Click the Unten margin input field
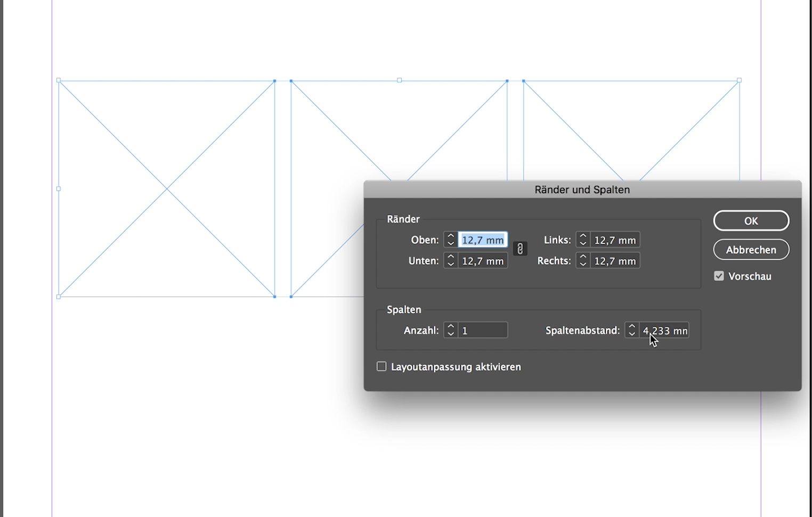The height and width of the screenshot is (517, 812). pos(483,261)
